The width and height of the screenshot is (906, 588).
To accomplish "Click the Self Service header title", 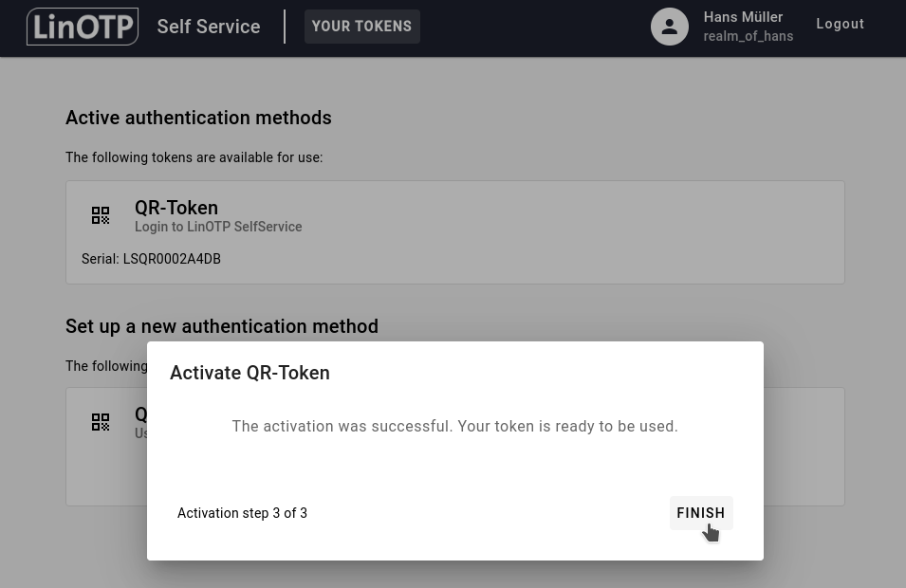I will pyautogui.click(x=209, y=27).
